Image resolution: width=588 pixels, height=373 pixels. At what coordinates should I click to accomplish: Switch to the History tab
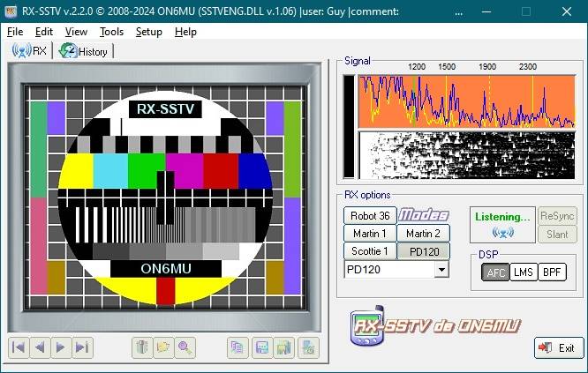85,51
